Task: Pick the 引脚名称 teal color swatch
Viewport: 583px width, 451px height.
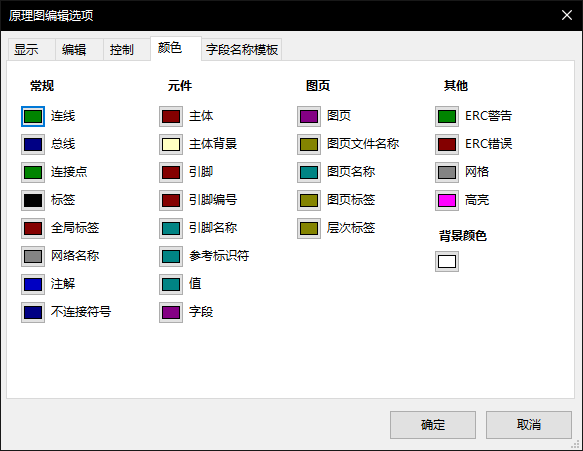Action: coord(171,228)
